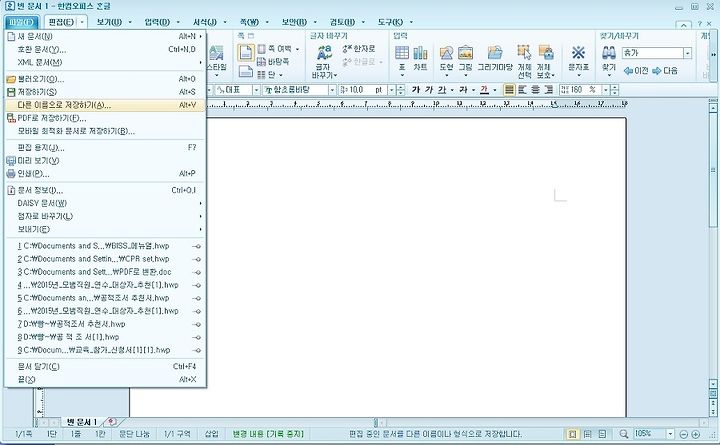Open the 대표 language dropdown
720x445 pixels.
(x=257, y=90)
